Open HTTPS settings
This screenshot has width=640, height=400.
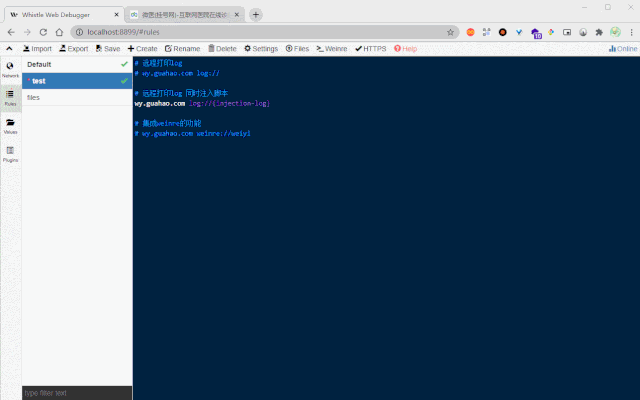(370, 49)
